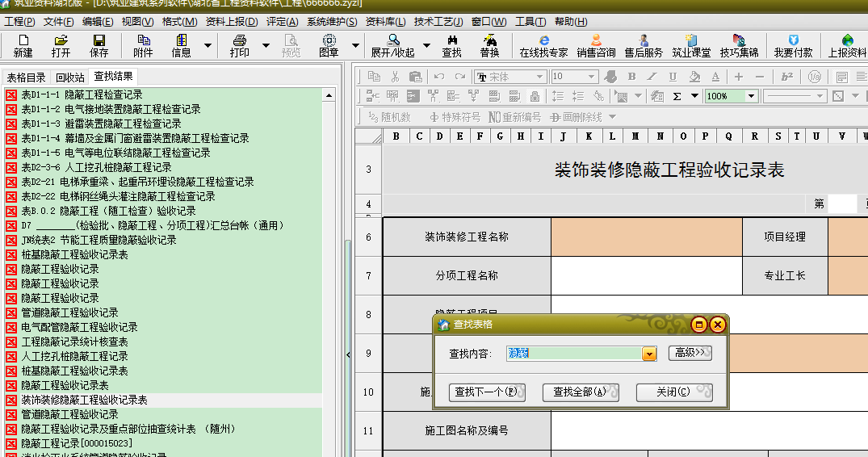868x457 pixels.
Task: Maximize the 查找表格 dialog
Action: 699,325
